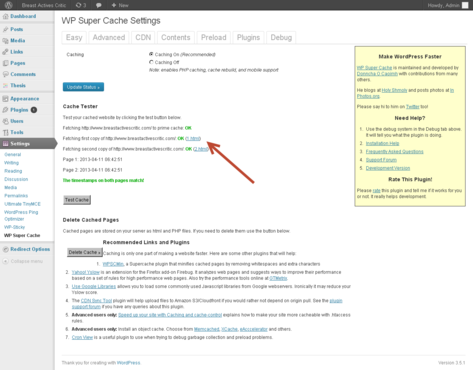This screenshot has width=473, height=370.
Task: Open the Posts menu label
Action: [17, 29]
